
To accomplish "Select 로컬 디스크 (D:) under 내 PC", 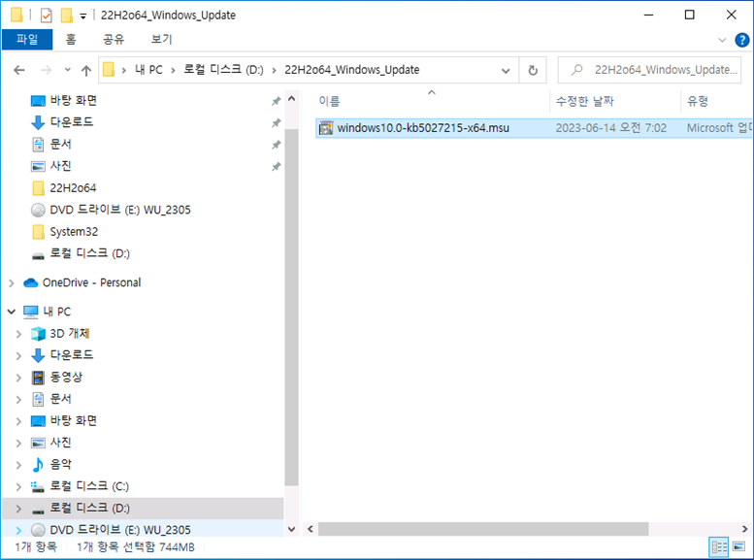I will tap(89, 508).
